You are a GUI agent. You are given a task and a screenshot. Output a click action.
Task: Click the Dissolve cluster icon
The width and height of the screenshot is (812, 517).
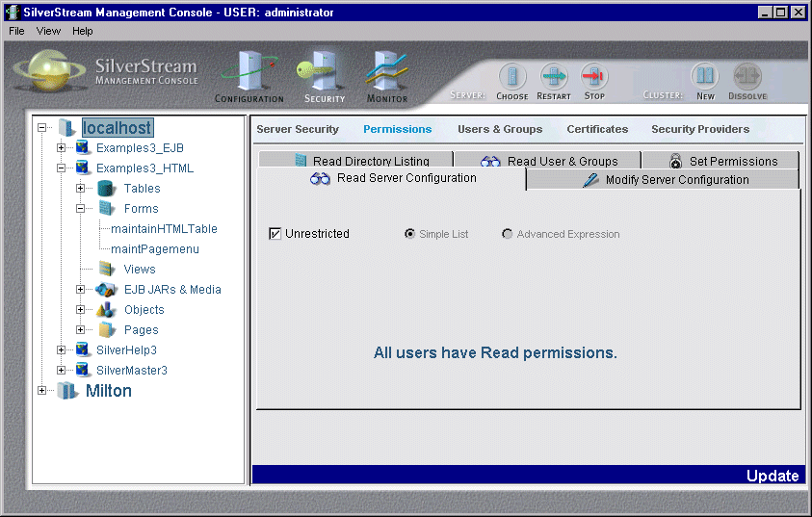click(x=747, y=76)
